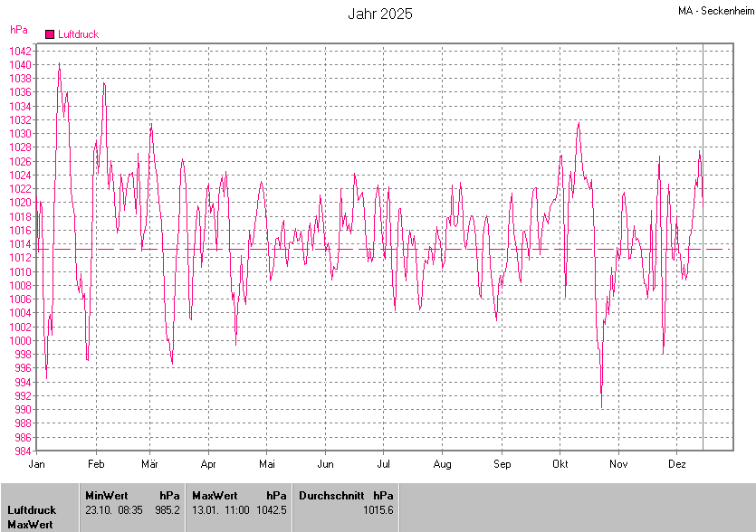Click the 984 value on y-axis
Viewport: 756px width, 532px height.
24,451
